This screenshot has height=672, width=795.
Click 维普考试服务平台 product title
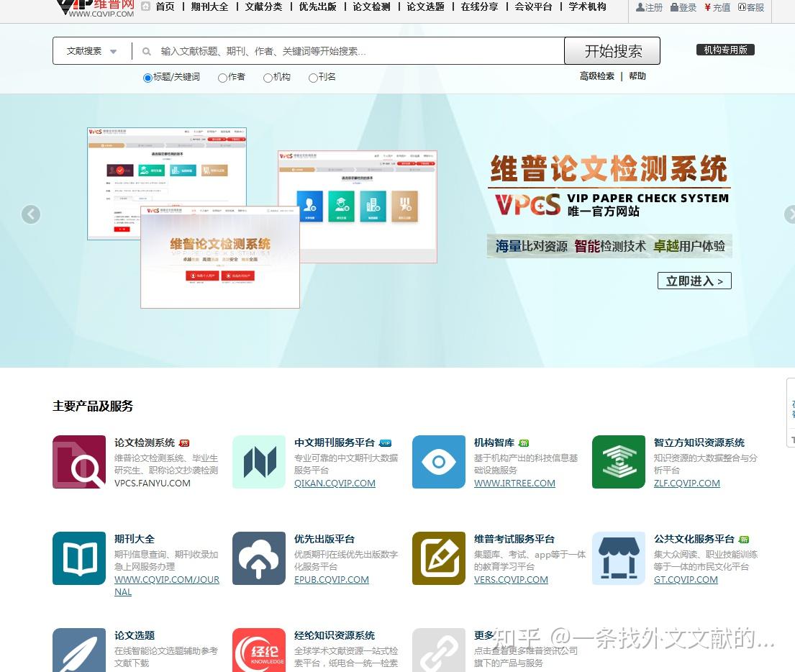coord(514,539)
